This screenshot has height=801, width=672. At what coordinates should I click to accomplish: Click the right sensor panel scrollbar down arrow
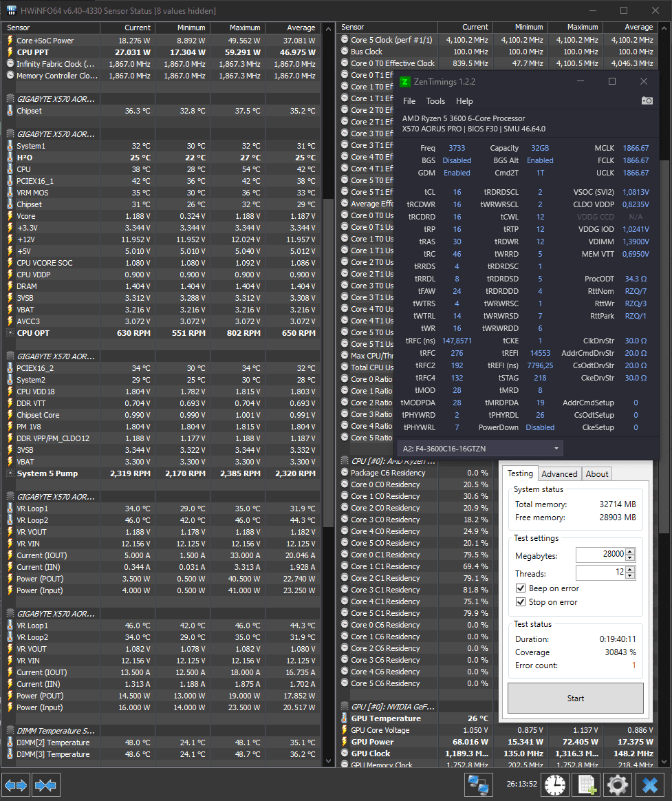[x=664, y=760]
